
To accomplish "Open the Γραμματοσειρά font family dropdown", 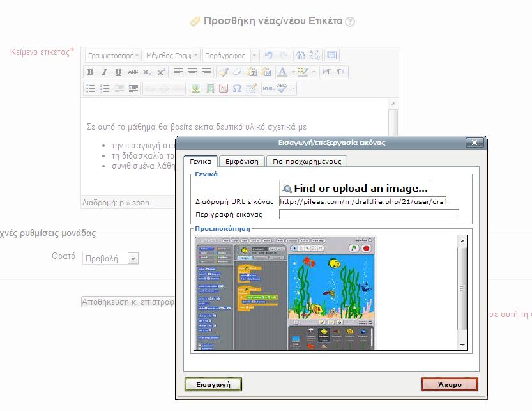I will pos(113,56).
